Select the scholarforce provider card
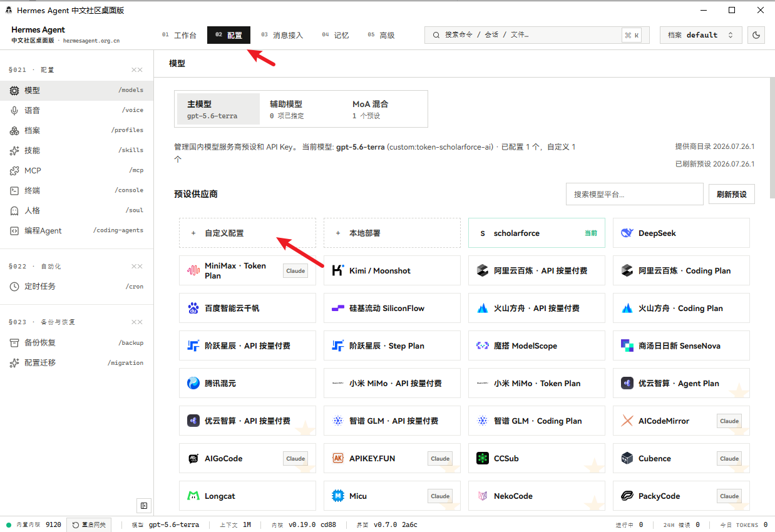This screenshot has height=532, width=775. point(536,233)
